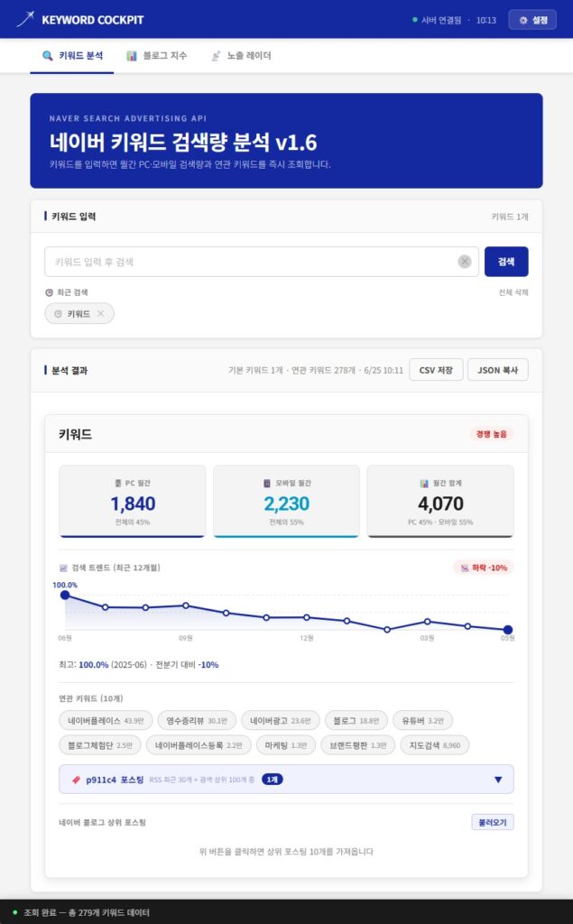Click the PC monitor icon in PC 월간
Image resolution: width=573 pixels, height=924 pixels.
click(118, 484)
